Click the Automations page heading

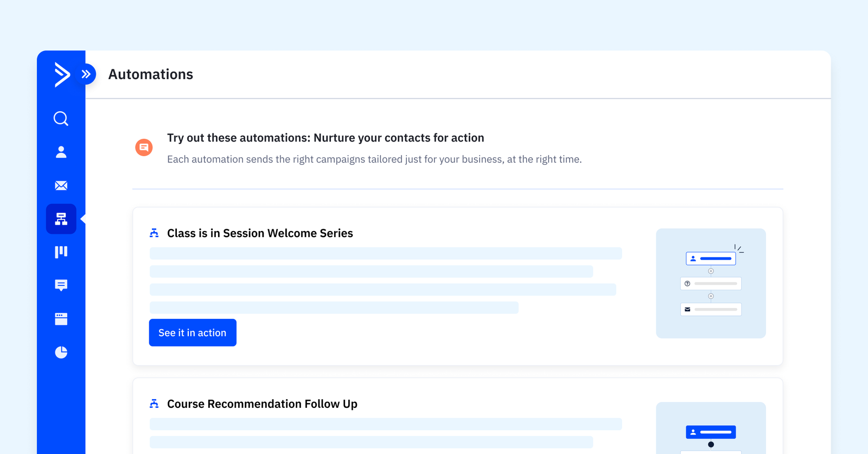point(151,74)
